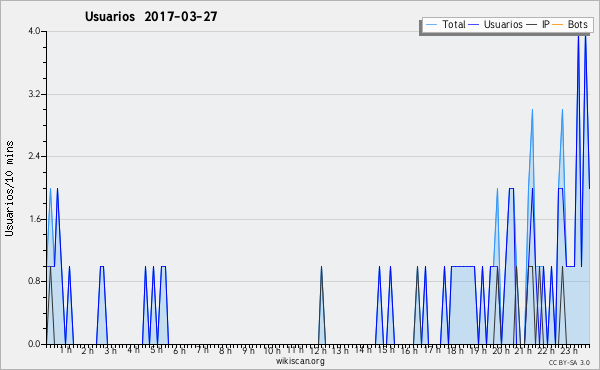The width and height of the screenshot is (600, 370).
Task: Click the '10 h' x-axis label
Action: [x=272, y=350]
